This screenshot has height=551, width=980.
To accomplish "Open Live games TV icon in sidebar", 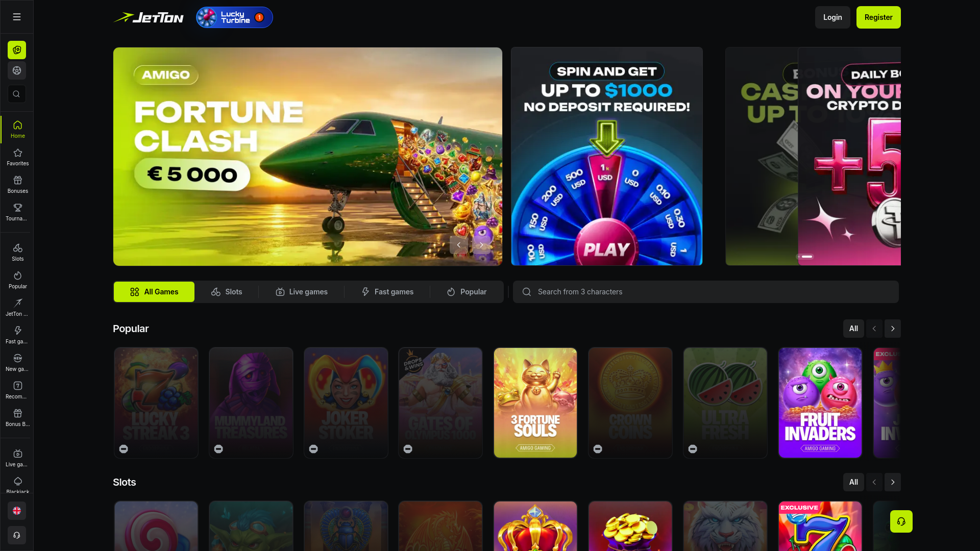I will pyautogui.click(x=17, y=458).
